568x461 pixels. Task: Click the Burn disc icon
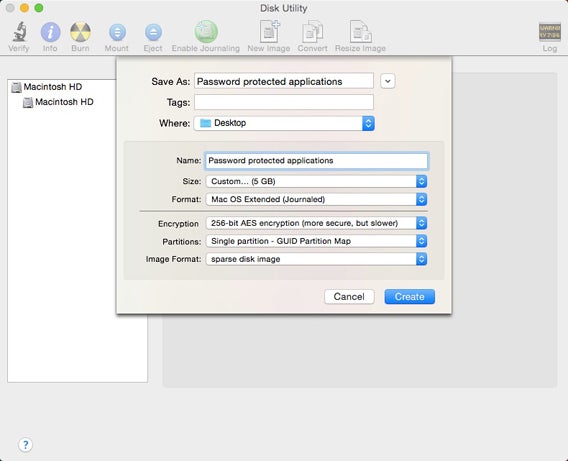pos(80,32)
